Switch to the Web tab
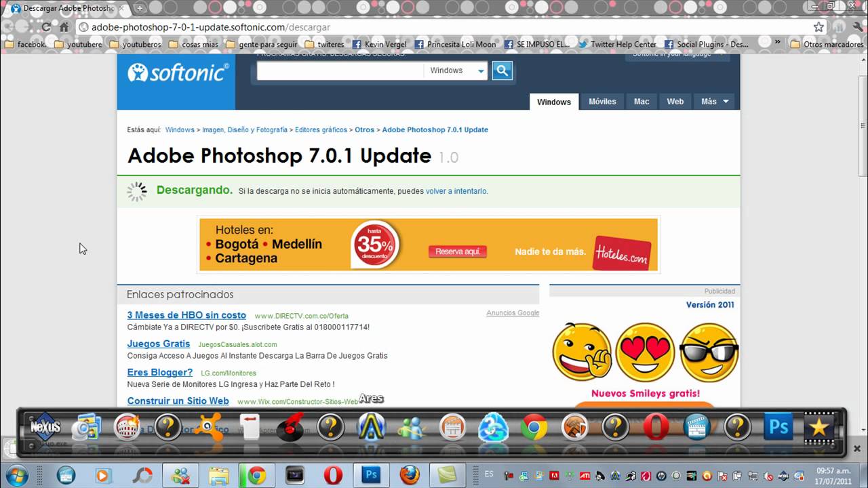Viewport: 868px width, 488px height. pos(675,102)
